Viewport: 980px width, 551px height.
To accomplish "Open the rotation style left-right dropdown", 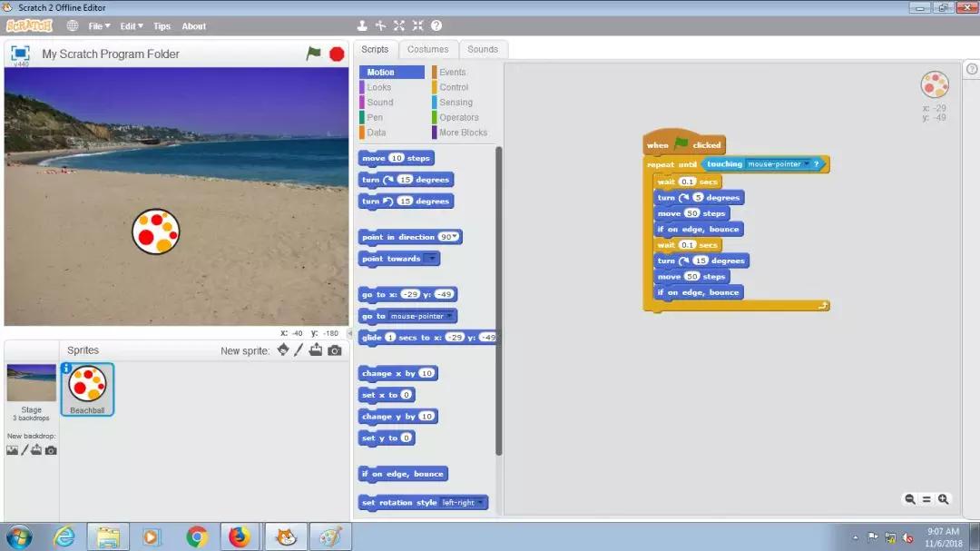I will 481,503.
